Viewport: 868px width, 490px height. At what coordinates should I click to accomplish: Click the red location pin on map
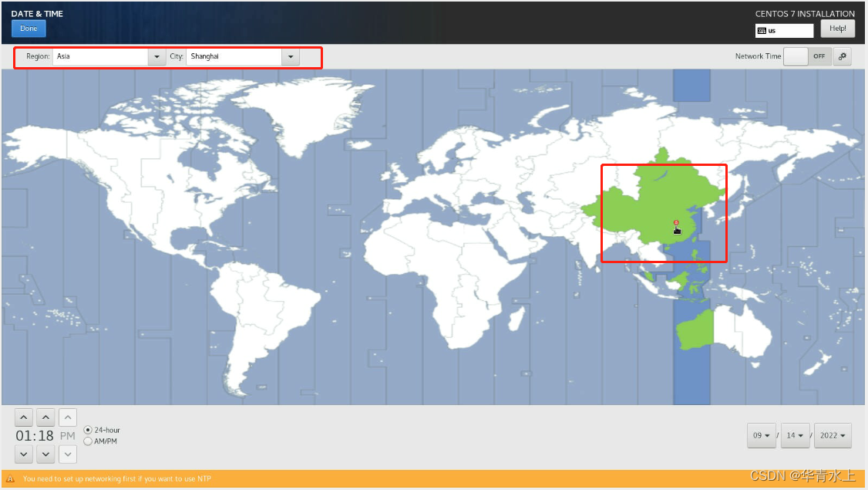(676, 223)
